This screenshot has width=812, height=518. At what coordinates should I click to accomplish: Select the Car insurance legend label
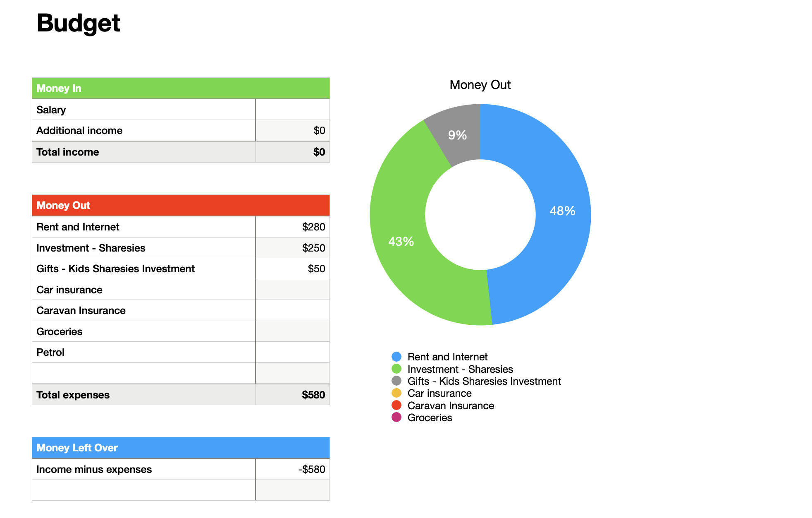(439, 393)
